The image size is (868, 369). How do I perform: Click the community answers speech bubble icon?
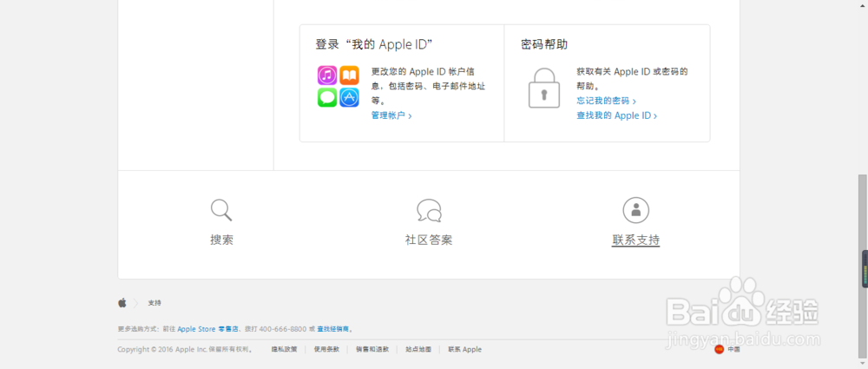pos(429,210)
